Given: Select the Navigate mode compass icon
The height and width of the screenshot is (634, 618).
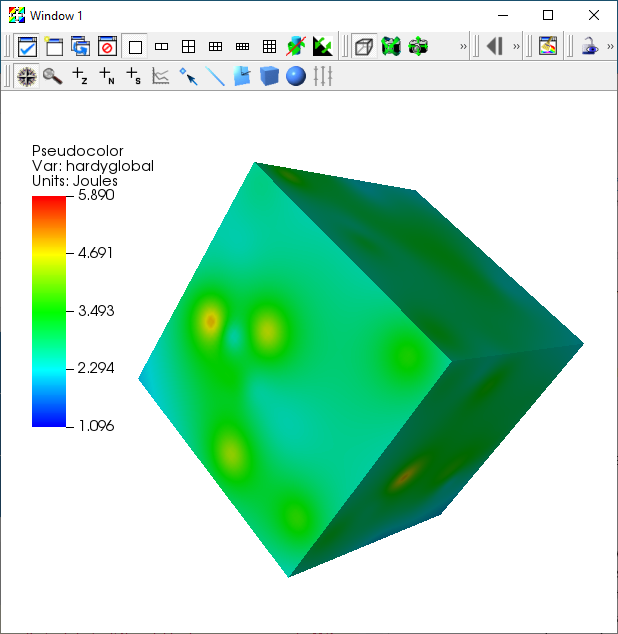Looking at the screenshot, I should click(x=27, y=76).
